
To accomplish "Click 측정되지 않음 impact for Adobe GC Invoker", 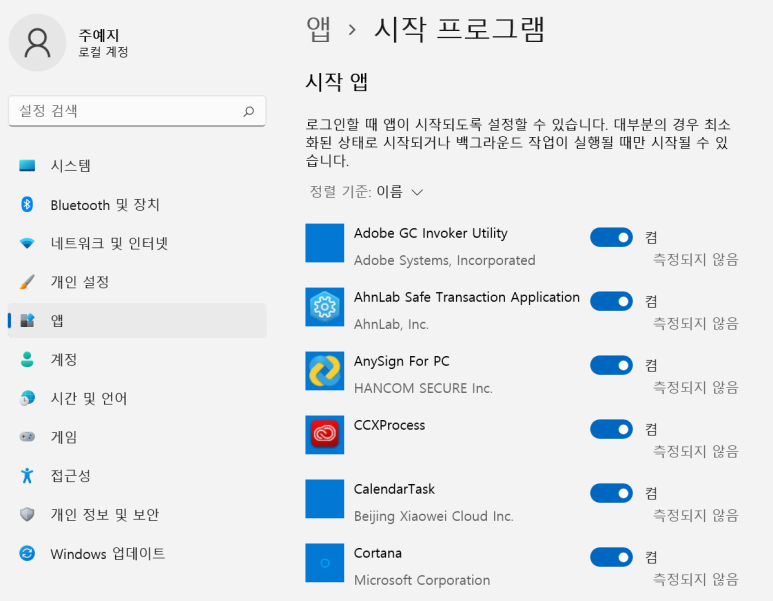I will (x=696, y=259).
